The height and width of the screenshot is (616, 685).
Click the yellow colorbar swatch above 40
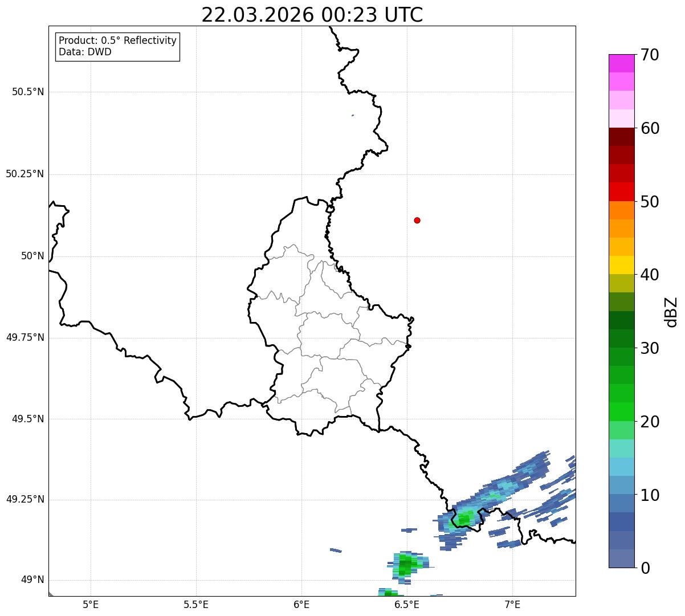tap(621, 266)
